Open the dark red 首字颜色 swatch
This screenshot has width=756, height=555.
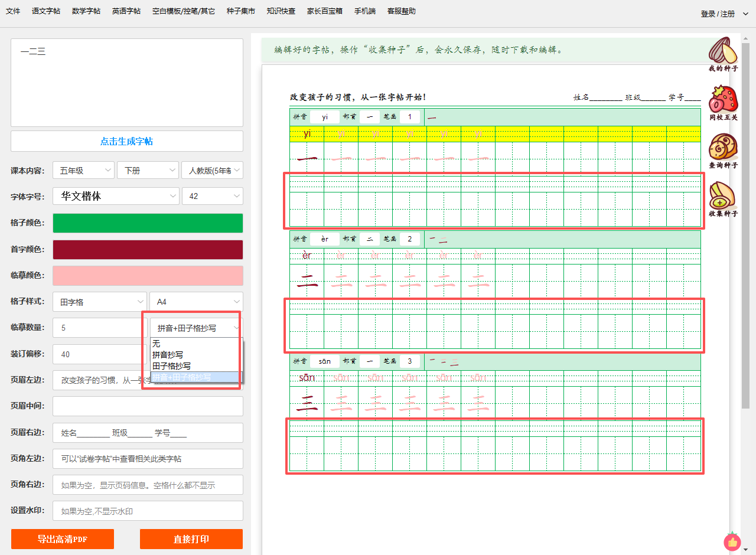tap(148, 250)
